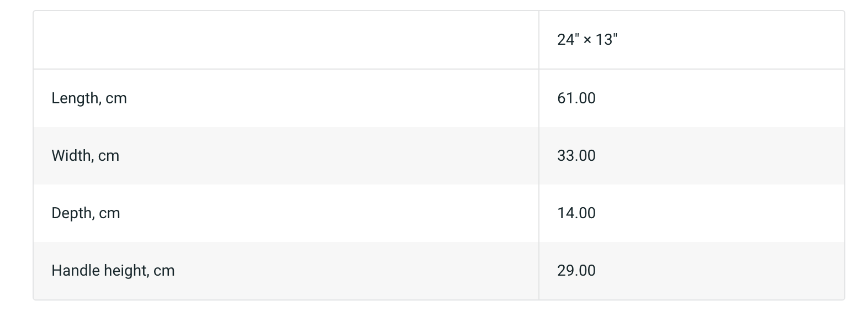Image resolution: width=868 pixels, height=316 pixels.
Task: Select the "Width, cm" row label
Action: pyautogui.click(x=85, y=156)
